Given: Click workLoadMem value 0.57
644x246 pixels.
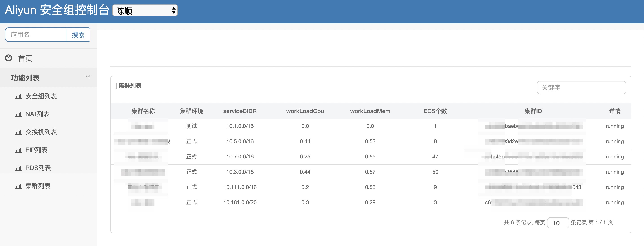Looking at the screenshot, I should tap(370, 172).
